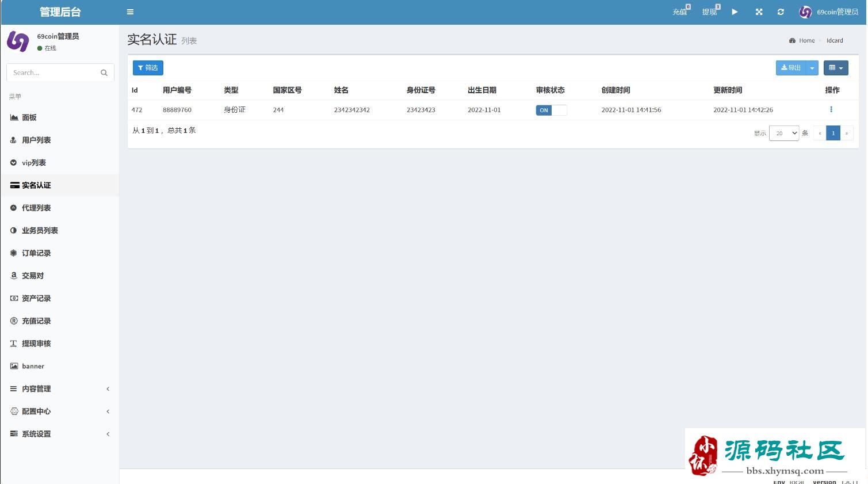Open the 充值 notifications in the header
868x484 pixels.
(681, 12)
